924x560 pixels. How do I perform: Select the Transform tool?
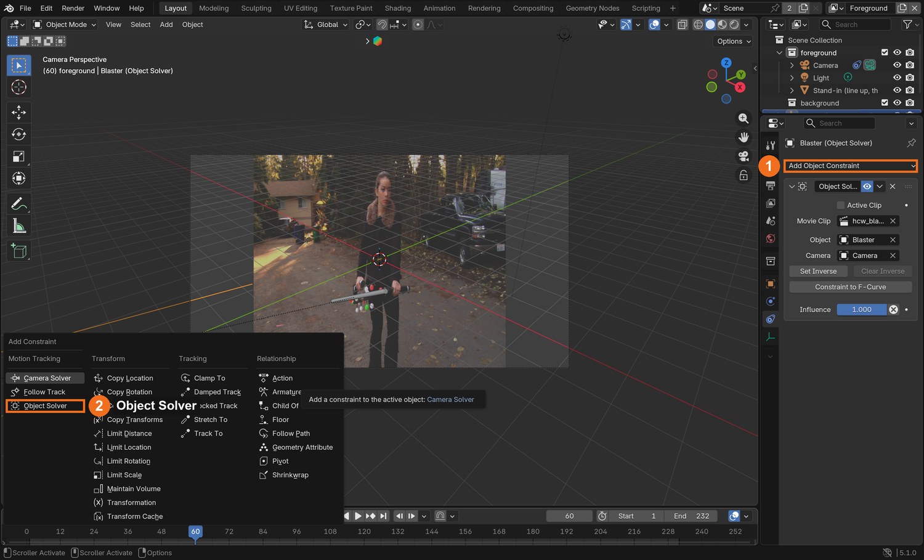click(18, 179)
